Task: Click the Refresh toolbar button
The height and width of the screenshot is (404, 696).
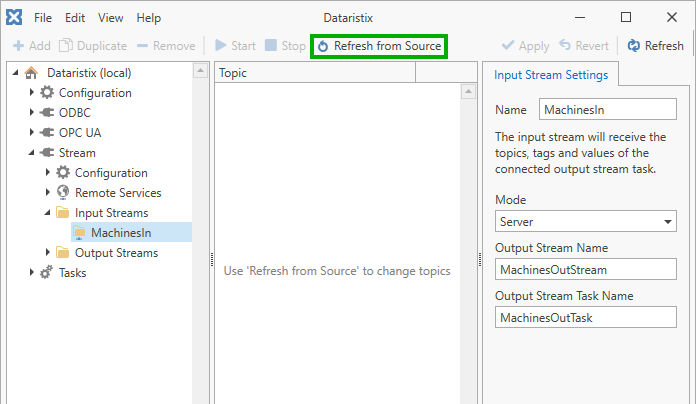Action: point(655,46)
